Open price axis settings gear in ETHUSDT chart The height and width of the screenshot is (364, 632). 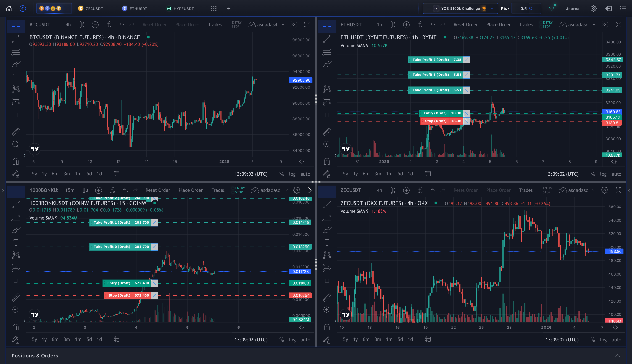pos(614,162)
